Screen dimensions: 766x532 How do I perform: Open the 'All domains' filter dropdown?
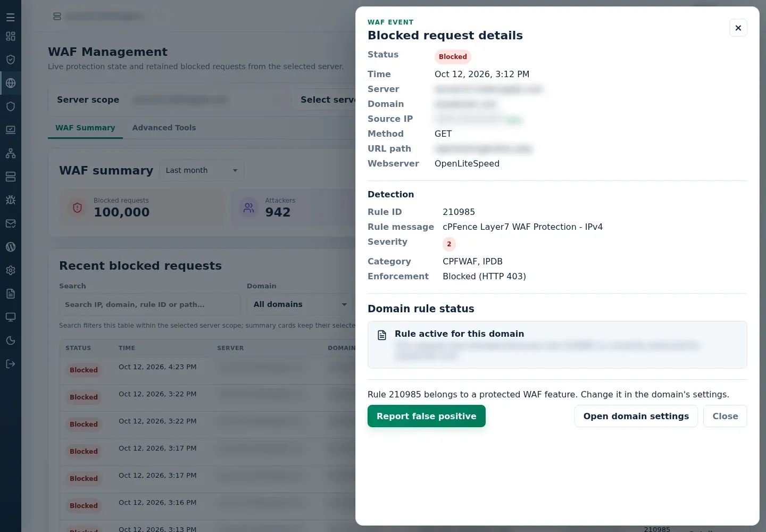(300, 304)
